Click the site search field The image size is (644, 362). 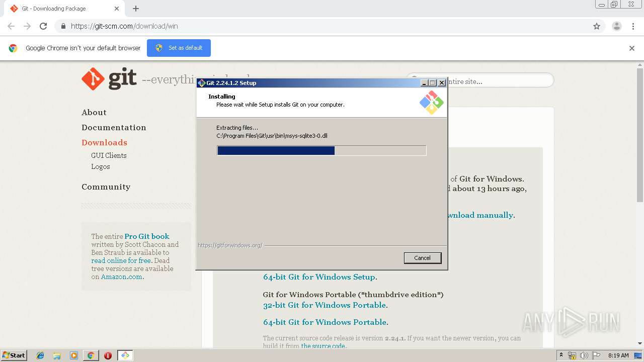(x=479, y=80)
